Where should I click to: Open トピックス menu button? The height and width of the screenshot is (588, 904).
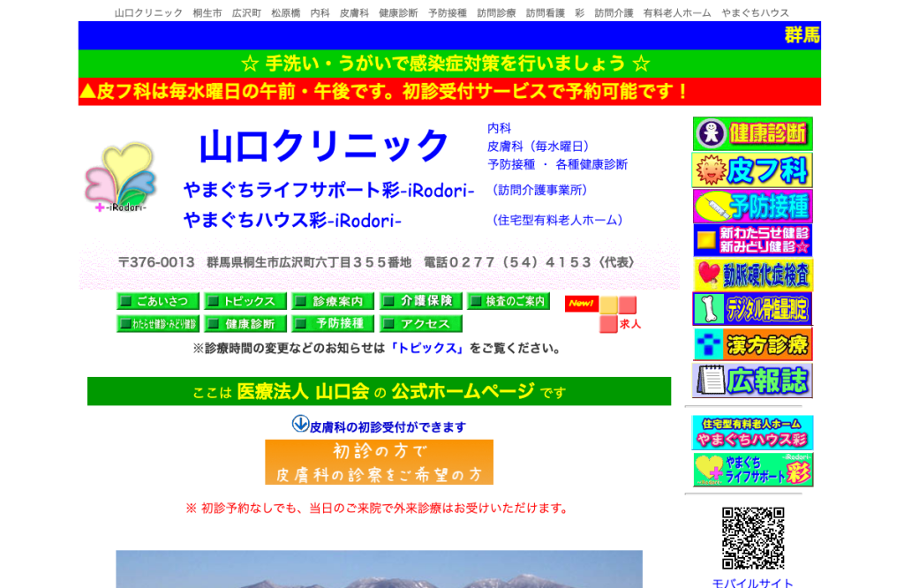click(x=245, y=301)
